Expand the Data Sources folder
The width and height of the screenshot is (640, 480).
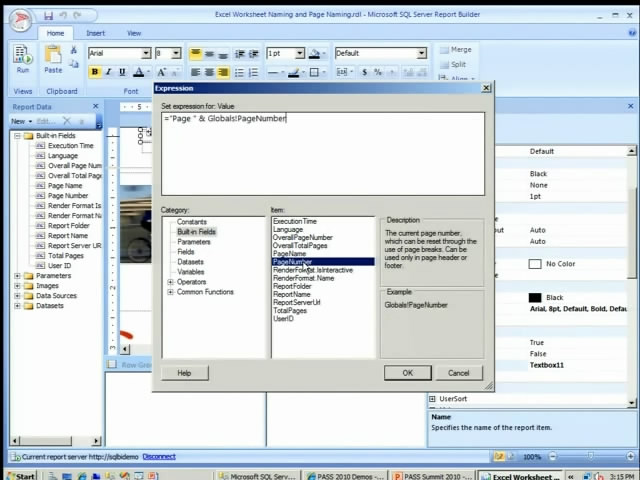click(x=17, y=296)
